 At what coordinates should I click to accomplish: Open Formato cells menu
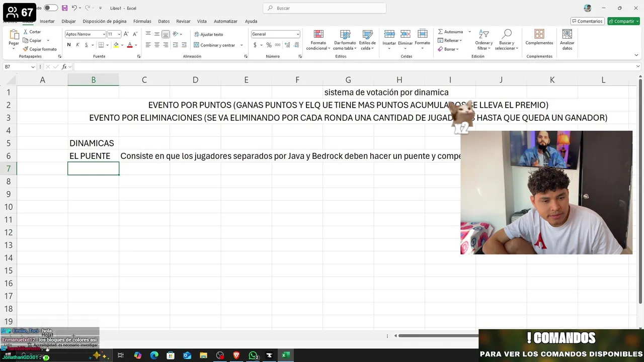422,39
